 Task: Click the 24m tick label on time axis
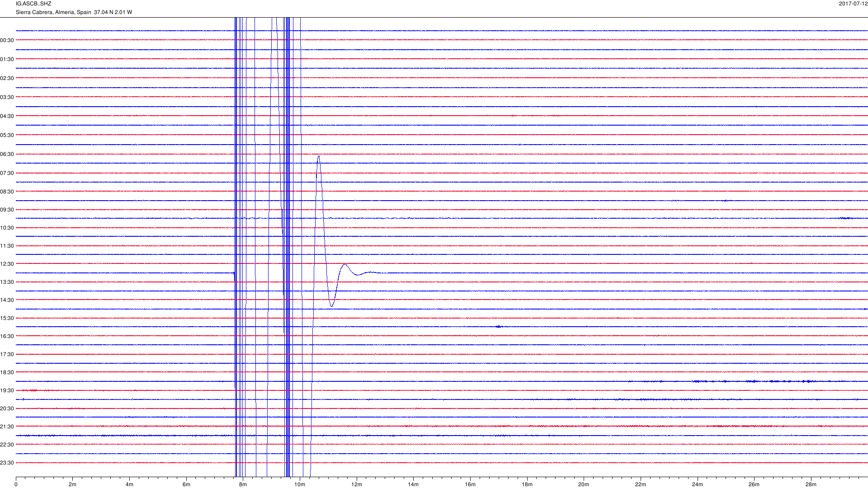coord(698,484)
